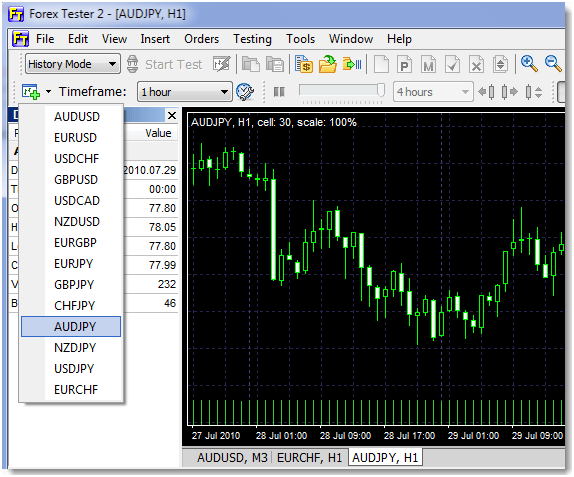The height and width of the screenshot is (477, 574).
Task: Click the blank page order icon
Action: pyautogui.click(x=381, y=64)
